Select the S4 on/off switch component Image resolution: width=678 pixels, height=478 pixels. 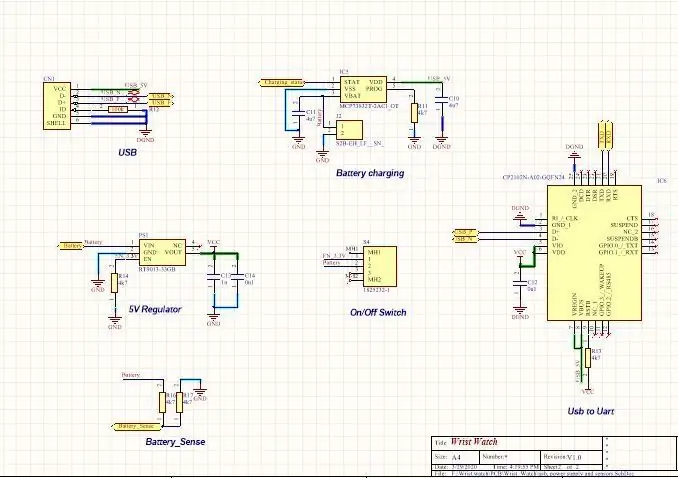pyautogui.click(x=381, y=266)
